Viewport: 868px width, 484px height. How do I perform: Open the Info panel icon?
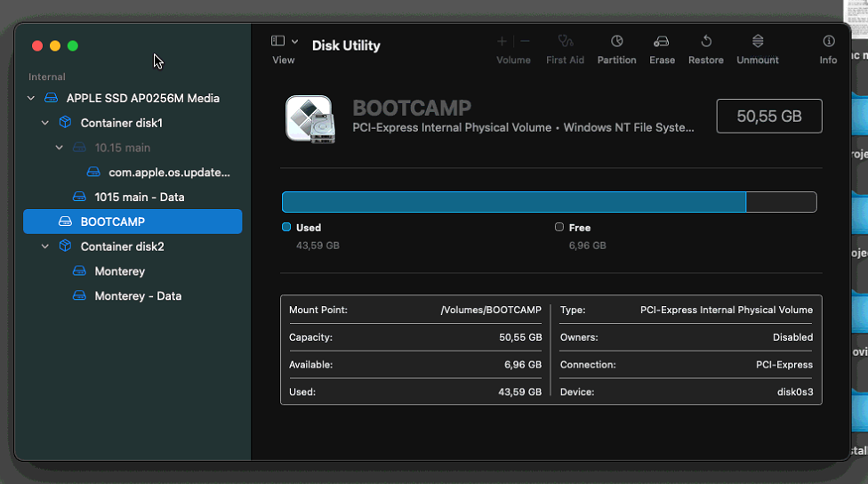[828, 42]
